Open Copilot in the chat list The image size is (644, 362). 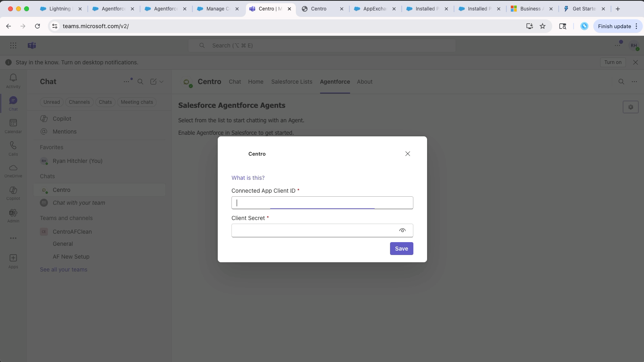(x=99, y=119)
